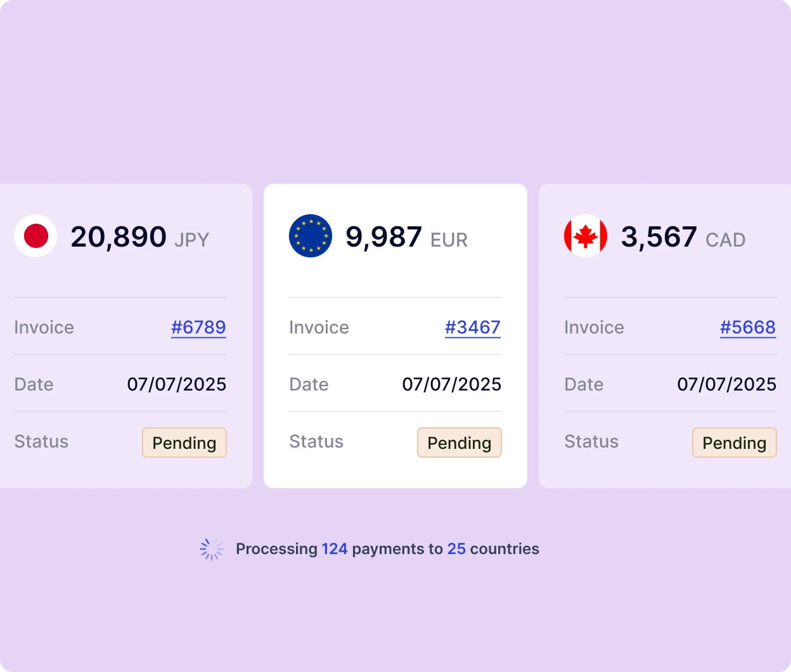Click the European Union flag icon
Viewport: 791px width, 672px height.
click(311, 236)
